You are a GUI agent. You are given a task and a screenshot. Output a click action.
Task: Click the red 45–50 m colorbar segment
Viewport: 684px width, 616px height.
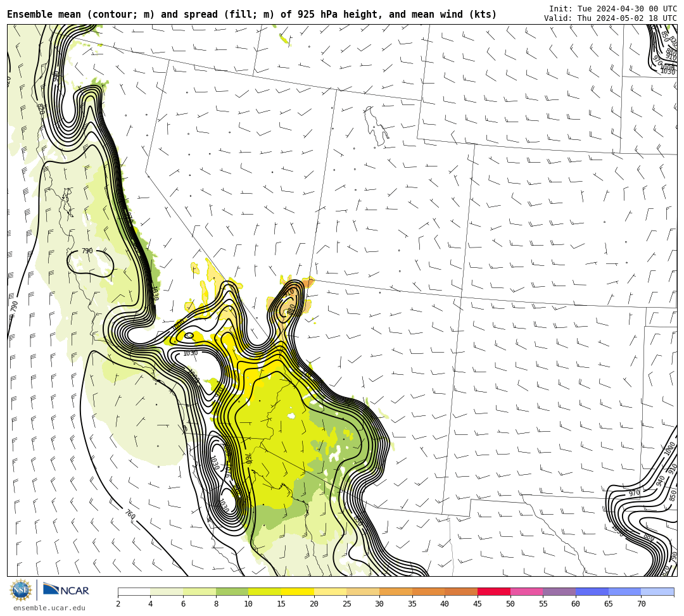pyautogui.click(x=494, y=591)
